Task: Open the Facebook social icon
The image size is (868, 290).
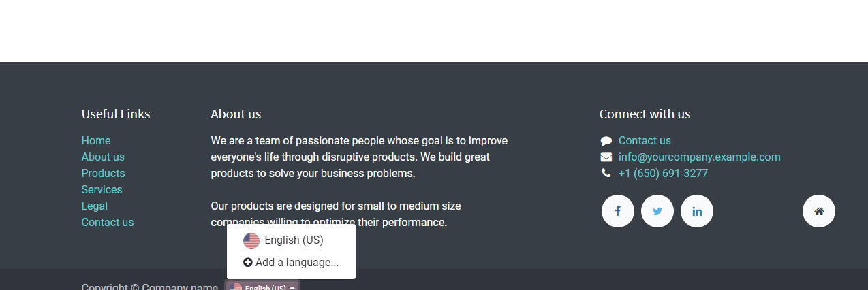Action: (x=618, y=211)
